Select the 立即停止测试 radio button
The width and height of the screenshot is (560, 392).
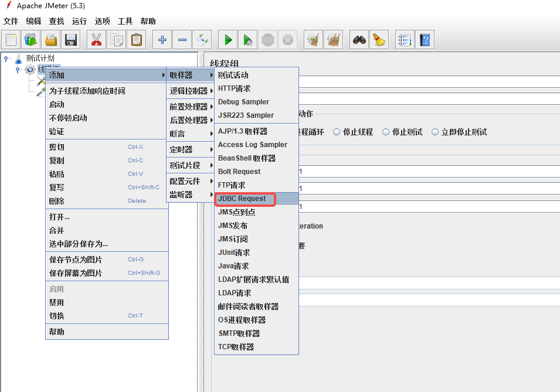435,132
